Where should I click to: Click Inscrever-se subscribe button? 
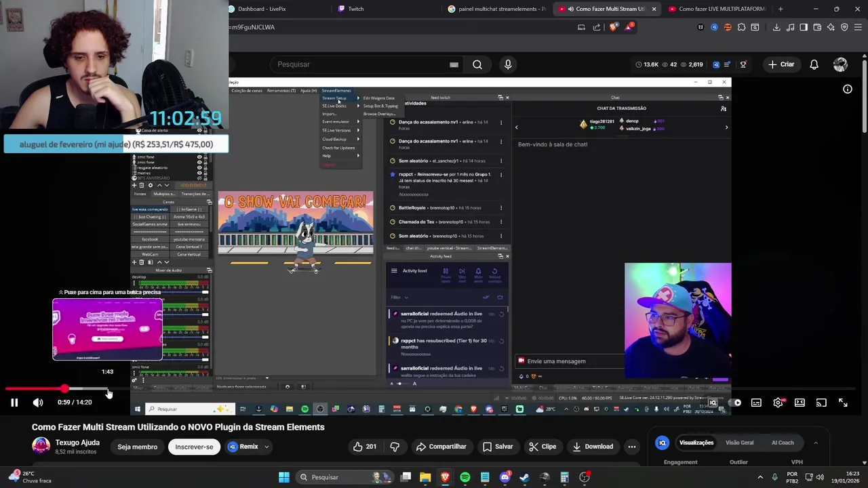[x=194, y=447]
